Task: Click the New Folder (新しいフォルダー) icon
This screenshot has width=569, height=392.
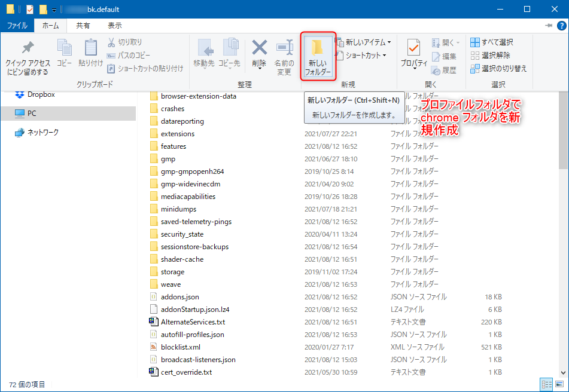Action: pos(318,56)
